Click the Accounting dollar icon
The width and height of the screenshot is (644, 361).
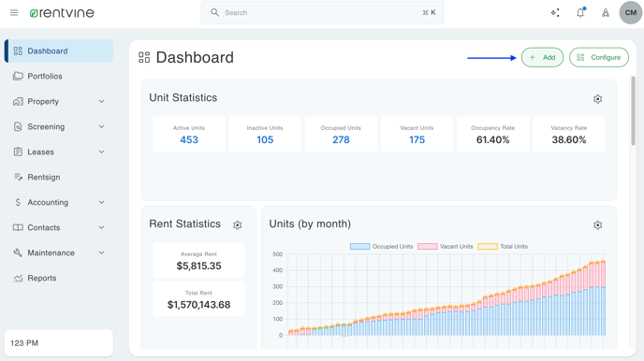[x=18, y=202]
